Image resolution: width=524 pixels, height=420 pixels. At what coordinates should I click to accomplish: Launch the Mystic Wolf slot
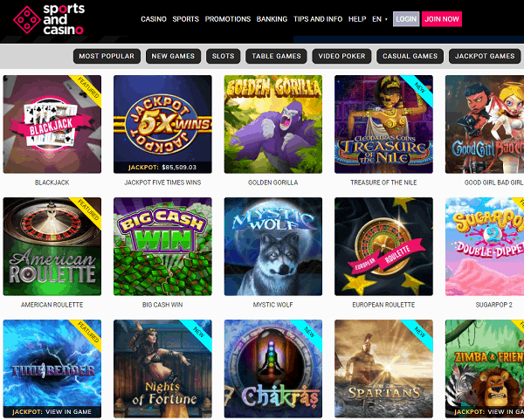click(273, 246)
